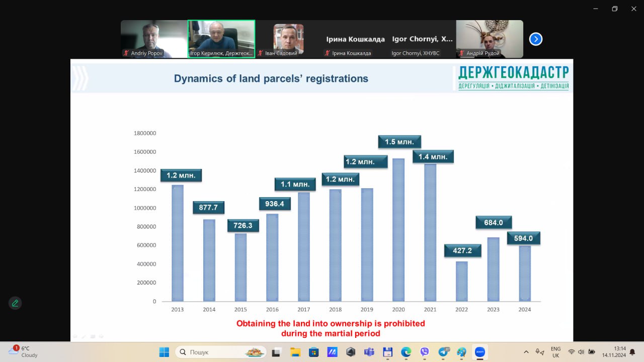The width and height of the screenshot is (644, 362).
Task: Open Viber from the taskbar
Action: pyautogui.click(x=425, y=352)
